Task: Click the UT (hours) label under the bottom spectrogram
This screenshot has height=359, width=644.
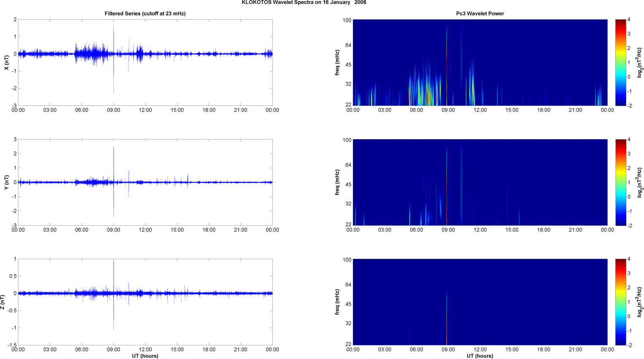Action: [x=480, y=356]
